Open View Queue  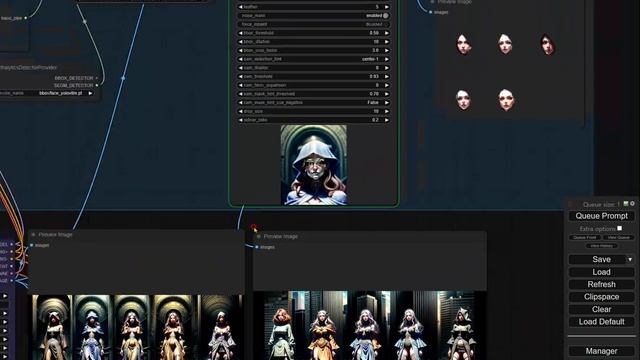point(618,238)
